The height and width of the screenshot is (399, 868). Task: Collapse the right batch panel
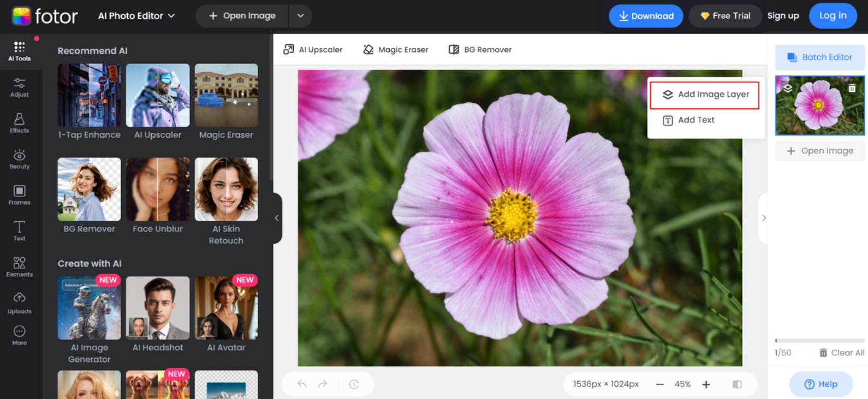(x=764, y=218)
